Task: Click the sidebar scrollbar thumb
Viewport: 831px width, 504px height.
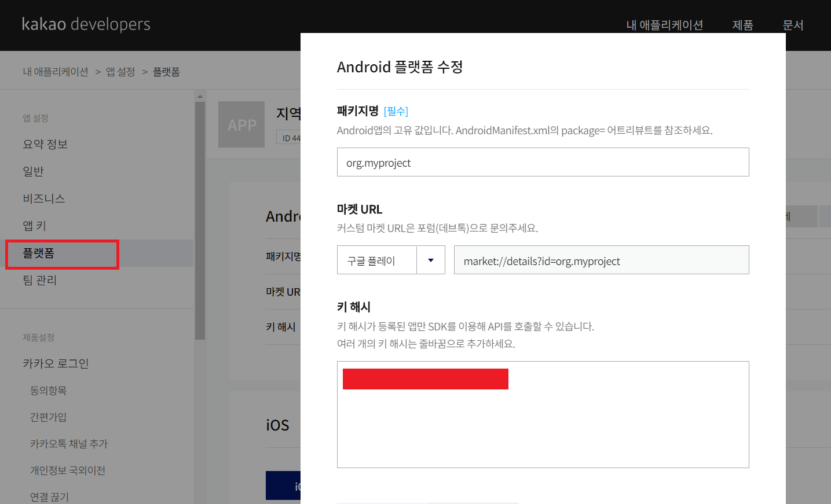Action: coord(200,220)
